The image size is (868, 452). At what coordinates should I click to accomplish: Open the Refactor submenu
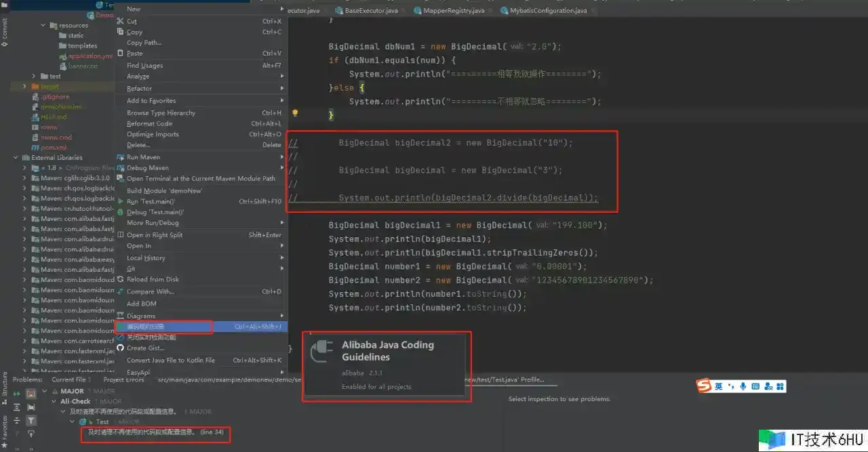[139, 89]
